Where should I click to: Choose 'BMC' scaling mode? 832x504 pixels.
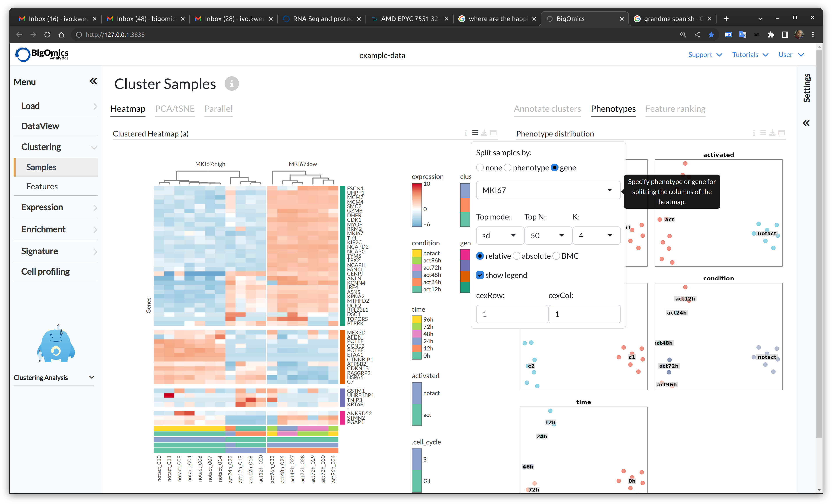(x=556, y=256)
